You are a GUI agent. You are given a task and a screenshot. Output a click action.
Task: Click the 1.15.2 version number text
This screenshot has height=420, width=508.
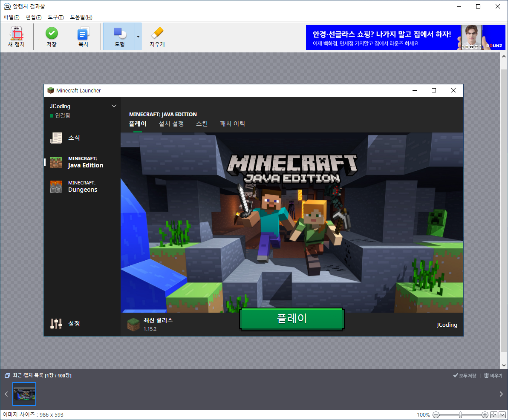tap(150, 329)
